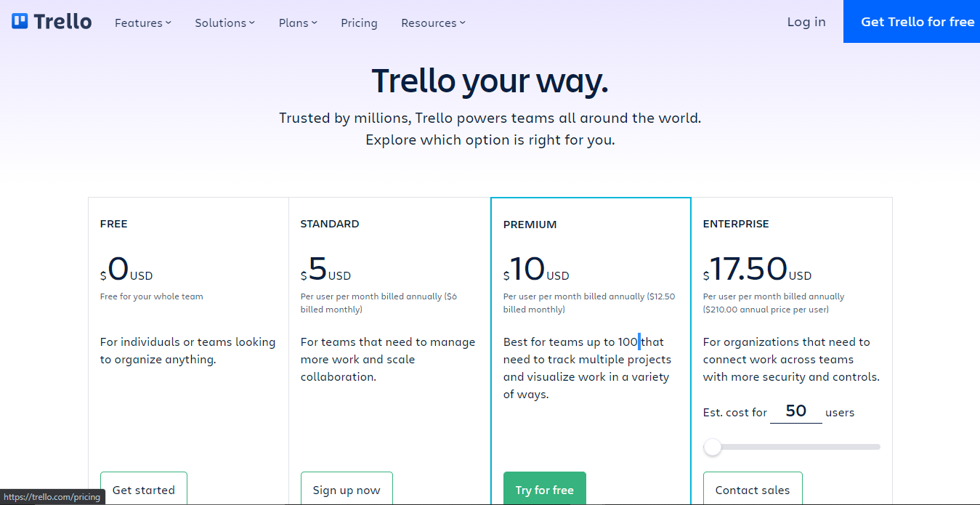The height and width of the screenshot is (505, 980).
Task: Click Try for free Premium button
Action: [545, 489]
